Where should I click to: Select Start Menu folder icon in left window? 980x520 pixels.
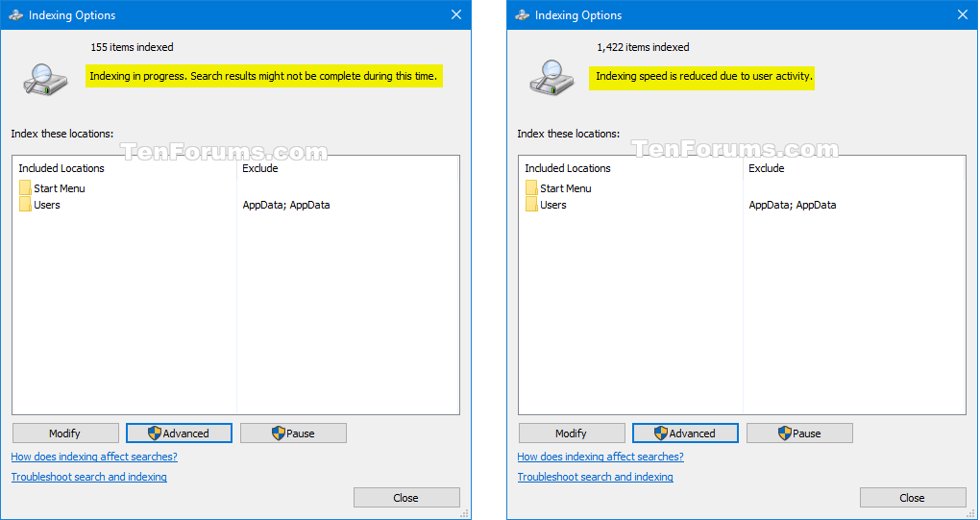coord(25,187)
